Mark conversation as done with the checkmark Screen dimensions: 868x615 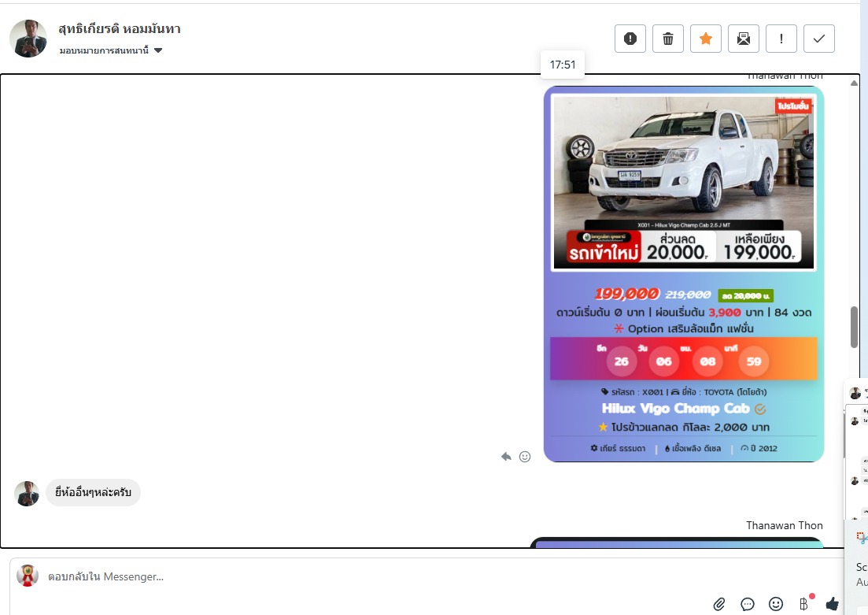tap(818, 39)
